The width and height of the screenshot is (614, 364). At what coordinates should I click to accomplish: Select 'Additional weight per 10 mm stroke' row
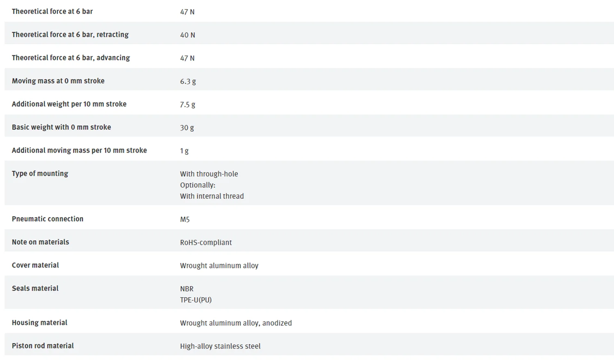(309, 104)
